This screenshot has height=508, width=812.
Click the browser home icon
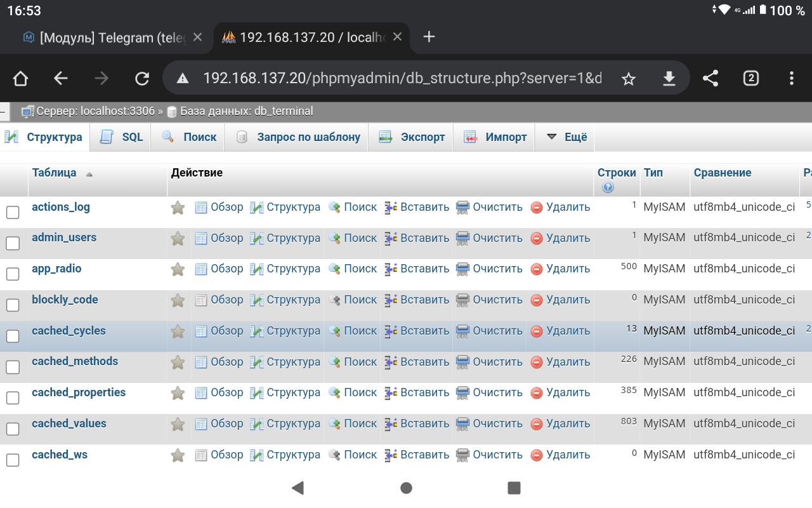(20, 77)
